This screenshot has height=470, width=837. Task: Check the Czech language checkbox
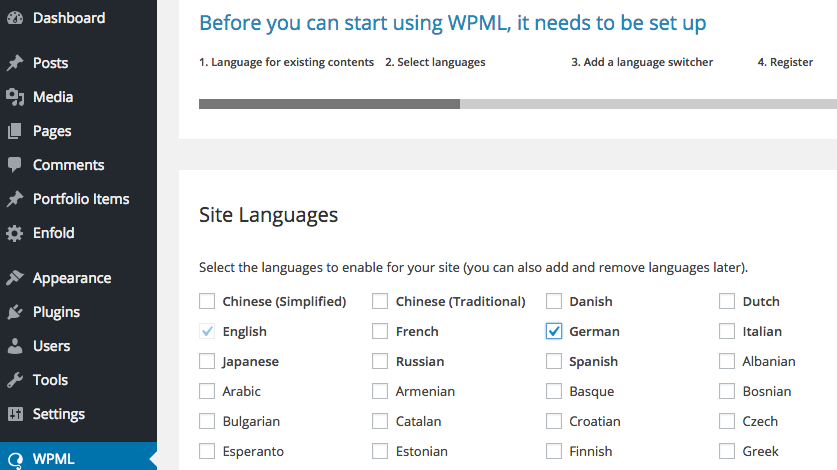[x=727, y=421]
